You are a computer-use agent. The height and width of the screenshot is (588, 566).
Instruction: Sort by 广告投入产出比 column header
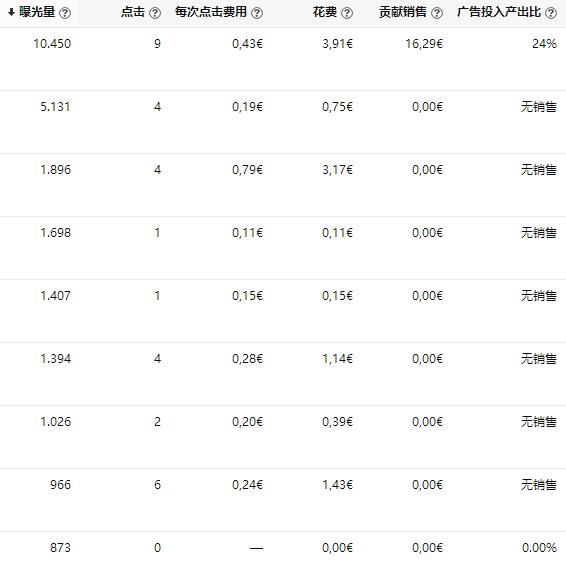[x=499, y=12]
